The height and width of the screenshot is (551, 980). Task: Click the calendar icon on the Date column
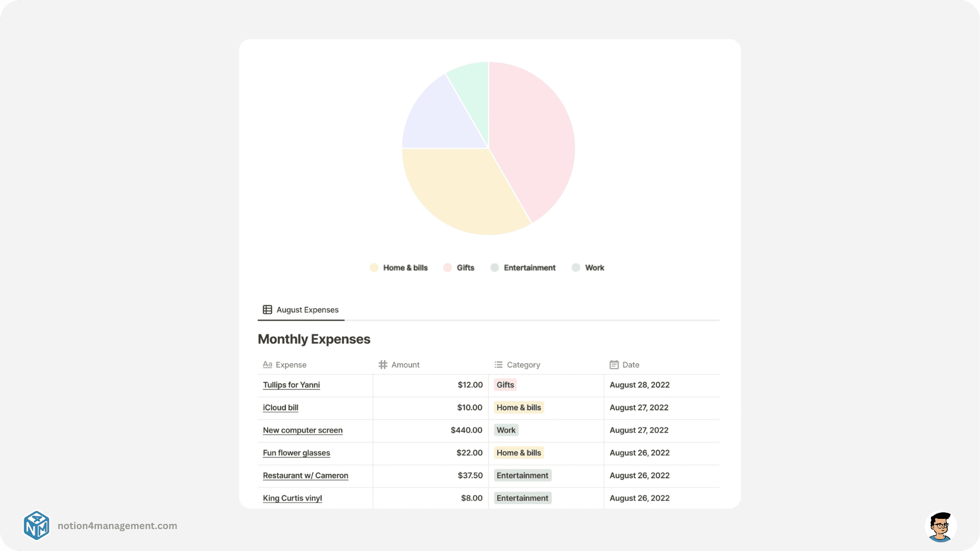pos(614,364)
